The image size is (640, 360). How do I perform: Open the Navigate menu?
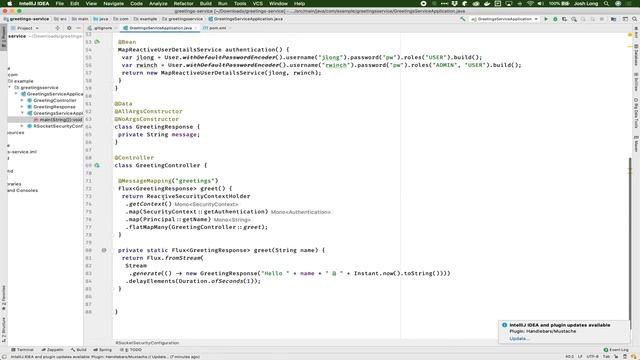(x=113, y=3)
